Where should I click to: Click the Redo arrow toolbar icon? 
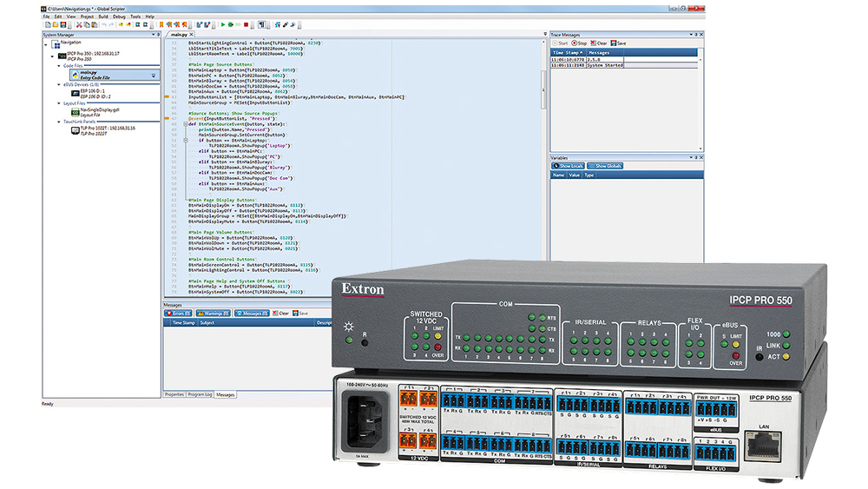click(x=112, y=24)
